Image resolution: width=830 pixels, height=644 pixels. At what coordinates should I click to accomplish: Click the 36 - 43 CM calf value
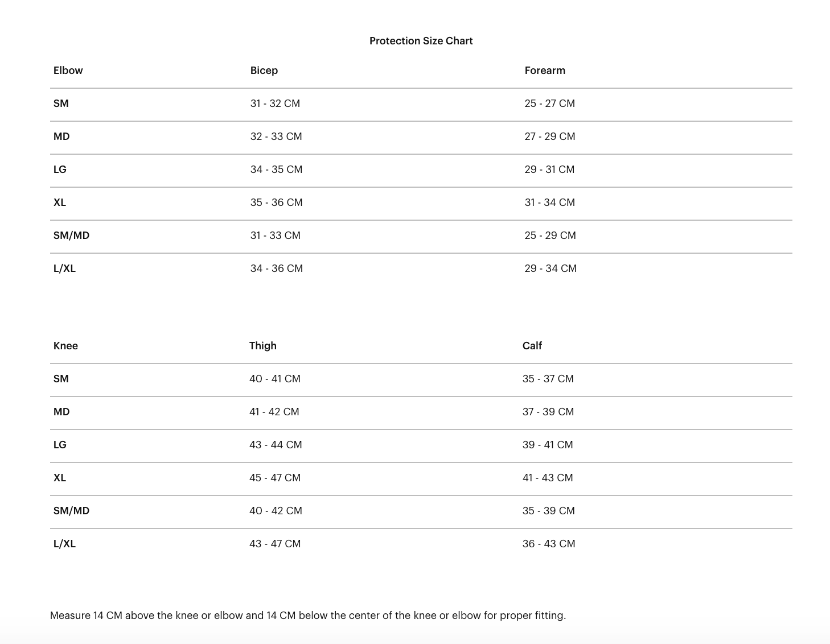549,544
